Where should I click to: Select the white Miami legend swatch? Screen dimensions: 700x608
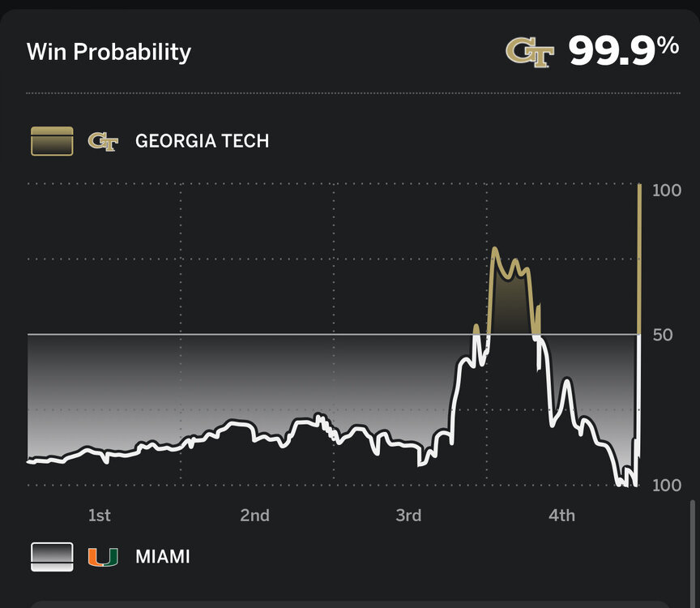pos(52,557)
